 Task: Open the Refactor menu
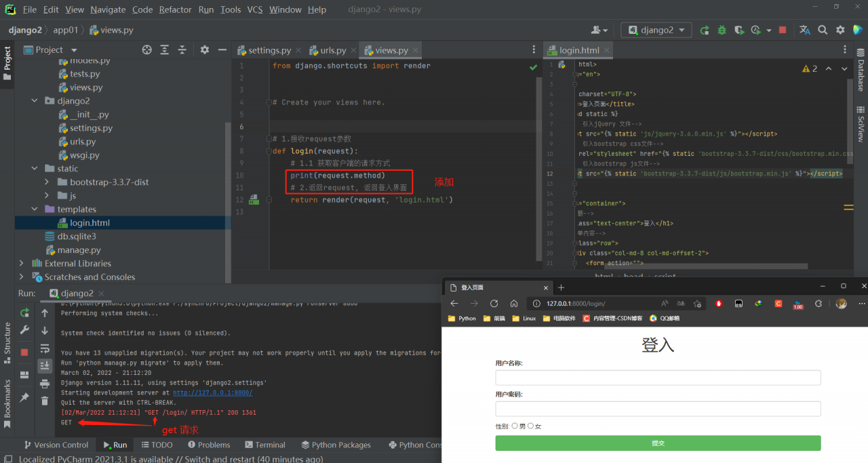175,9
